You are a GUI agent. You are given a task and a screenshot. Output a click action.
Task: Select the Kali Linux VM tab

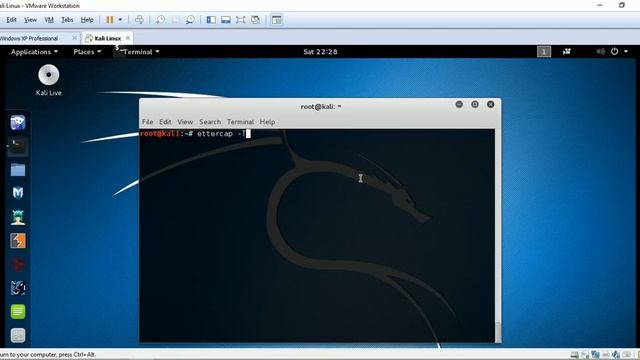107,38
